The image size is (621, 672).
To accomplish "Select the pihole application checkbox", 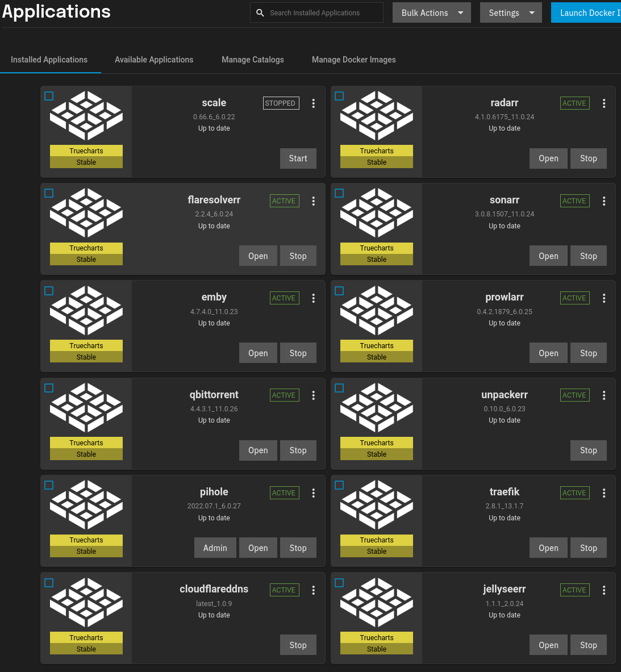I will [49, 485].
